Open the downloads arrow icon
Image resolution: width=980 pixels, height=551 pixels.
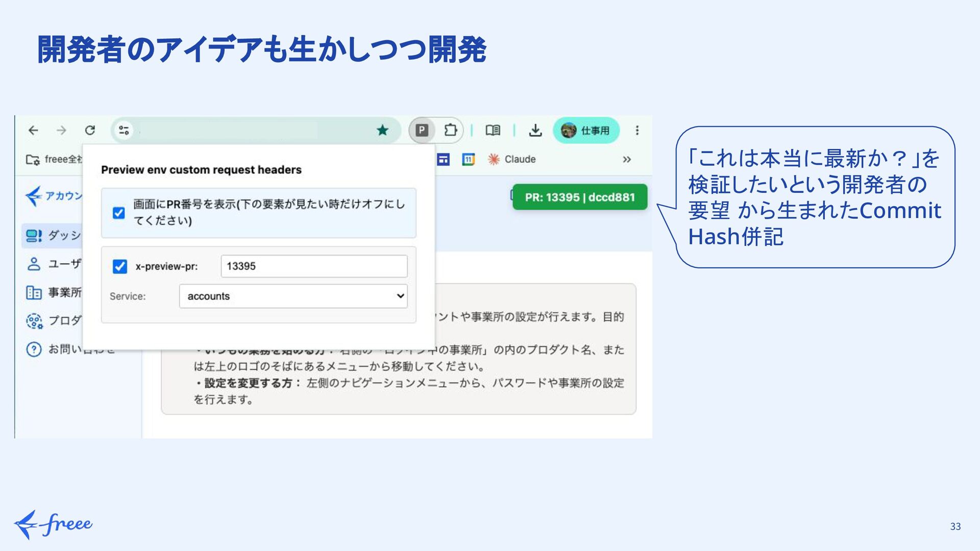(535, 130)
